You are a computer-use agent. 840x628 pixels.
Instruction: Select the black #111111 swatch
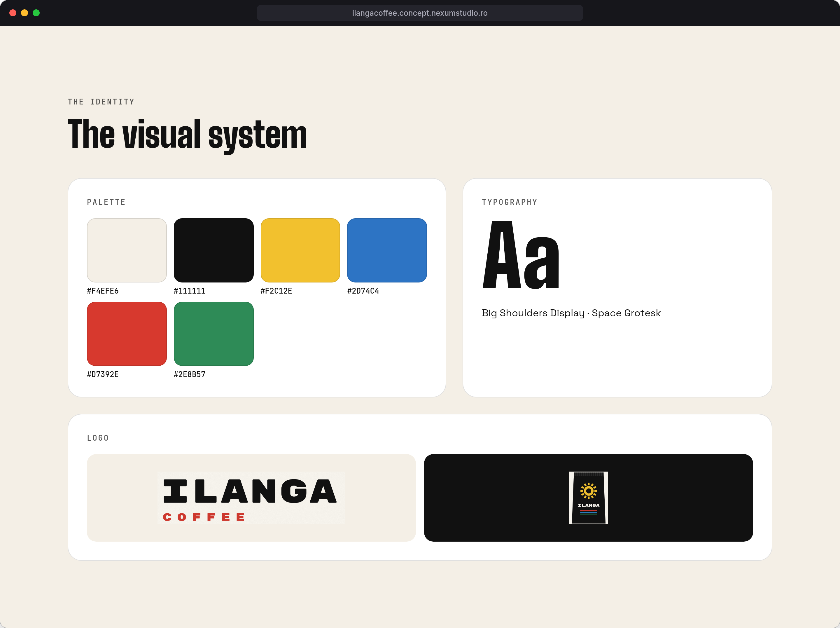click(214, 250)
